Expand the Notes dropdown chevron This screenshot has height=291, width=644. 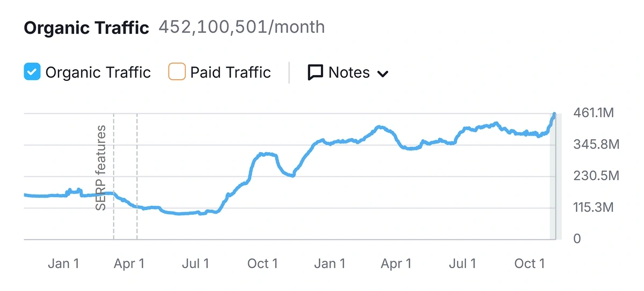383,73
